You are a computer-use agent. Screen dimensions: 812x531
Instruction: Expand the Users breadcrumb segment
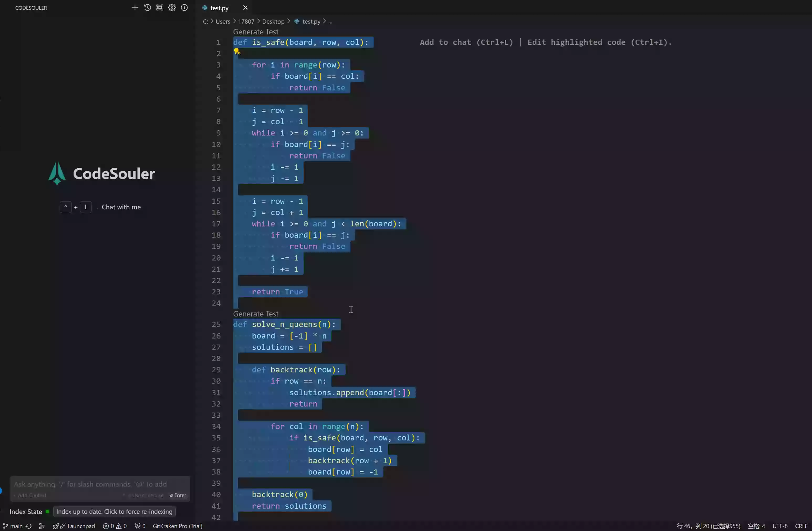point(223,22)
